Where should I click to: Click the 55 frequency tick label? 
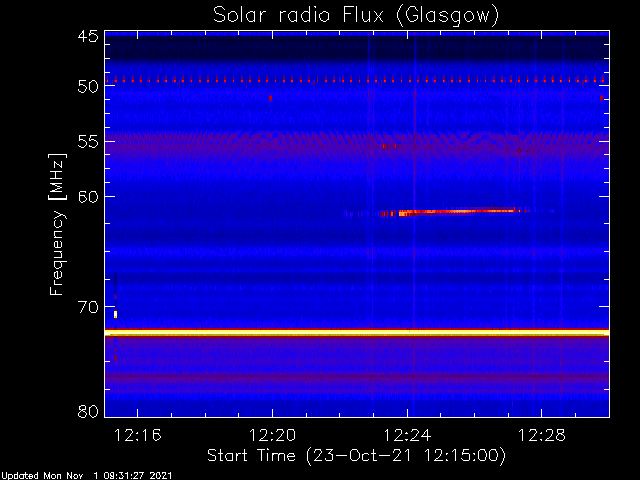pyautogui.click(x=88, y=142)
